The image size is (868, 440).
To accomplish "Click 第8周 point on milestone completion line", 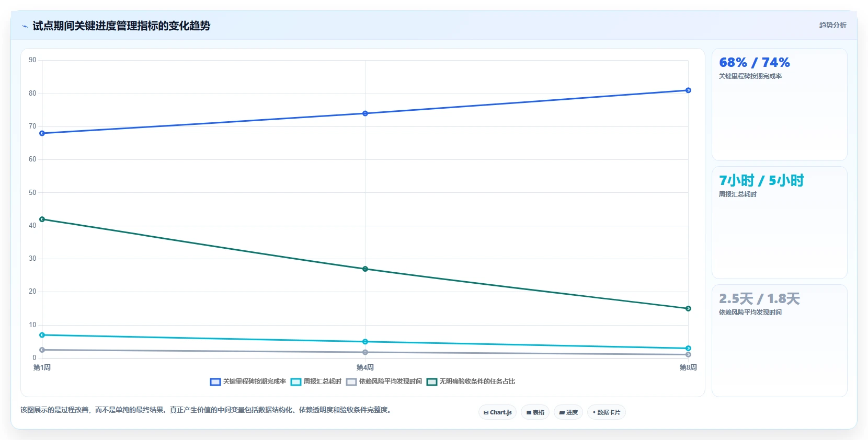I will (x=688, y=90).
